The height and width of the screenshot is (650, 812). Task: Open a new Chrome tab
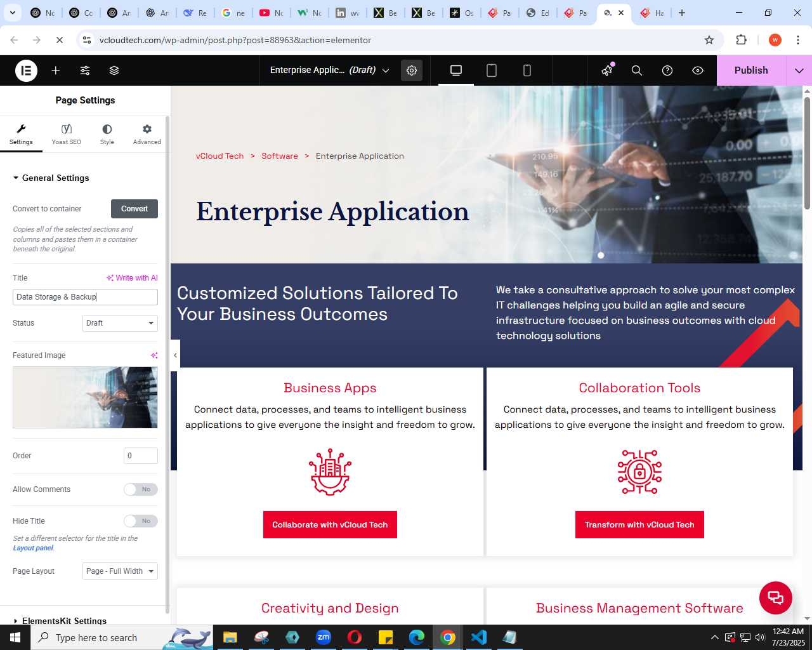(x=682, y=13)
